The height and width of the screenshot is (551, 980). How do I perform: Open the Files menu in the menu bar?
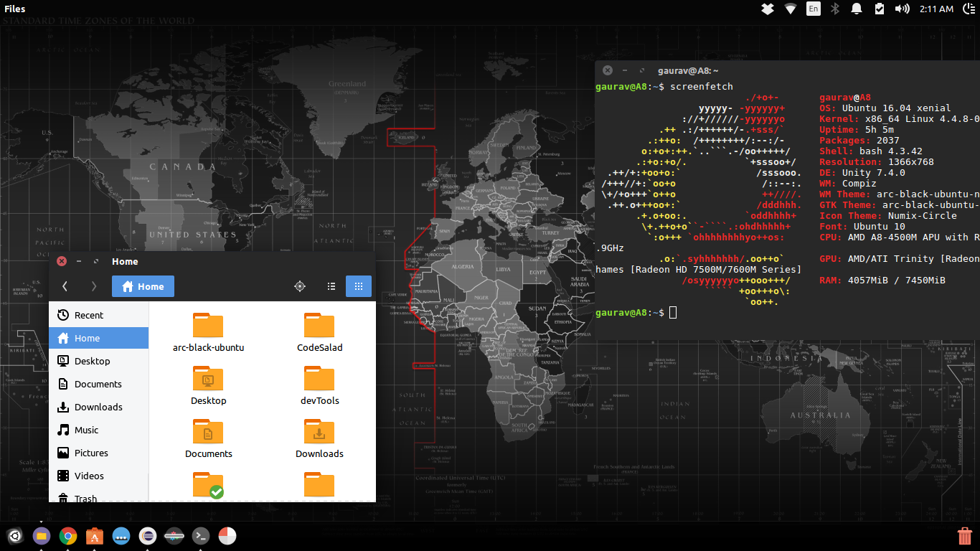(14, 8)
